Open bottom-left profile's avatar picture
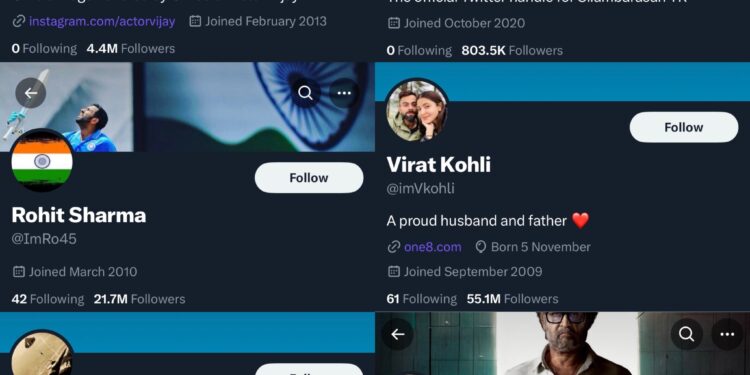 click(42, 355)
